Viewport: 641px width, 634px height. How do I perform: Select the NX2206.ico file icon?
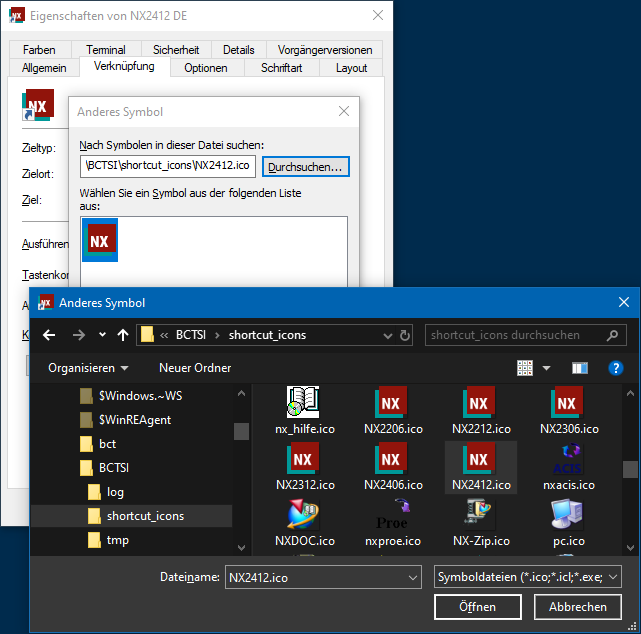coord(391,402)
